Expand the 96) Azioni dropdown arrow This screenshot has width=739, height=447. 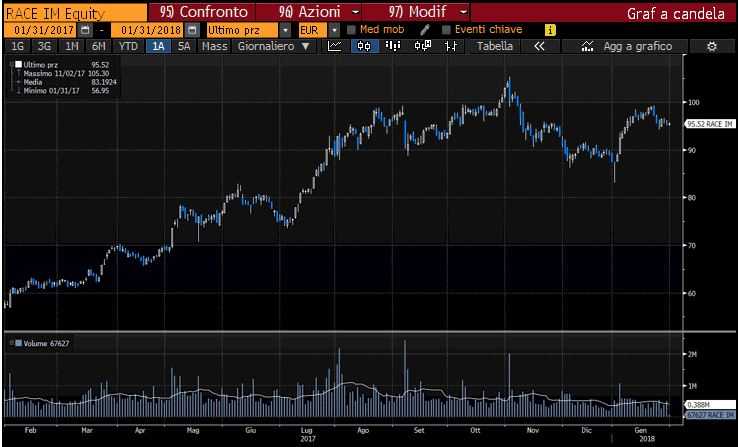355,12
